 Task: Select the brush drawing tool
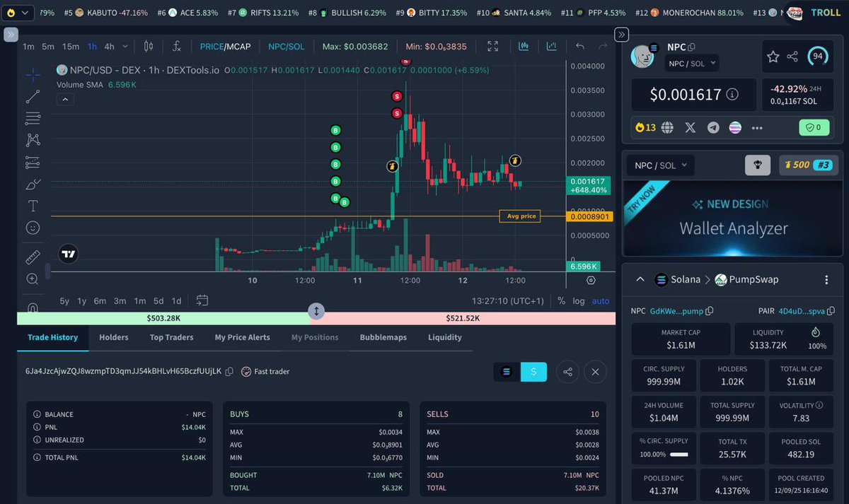tap(33, 184)
